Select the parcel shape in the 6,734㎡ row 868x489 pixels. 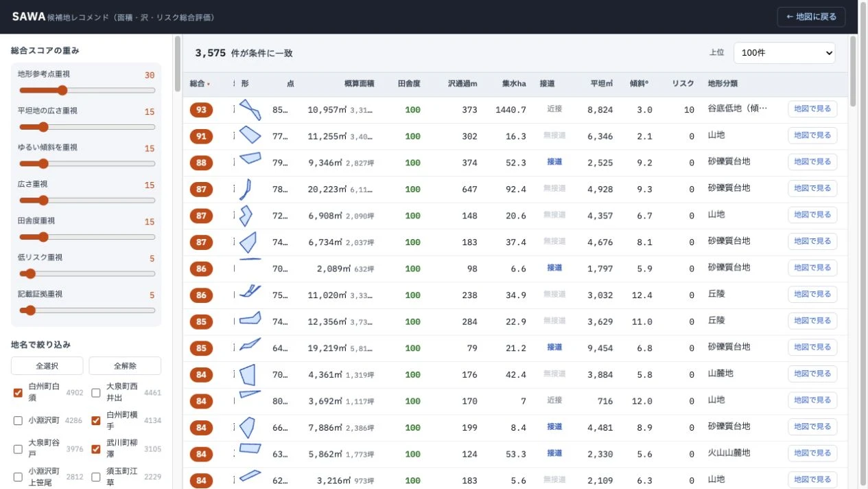[248, 242]
